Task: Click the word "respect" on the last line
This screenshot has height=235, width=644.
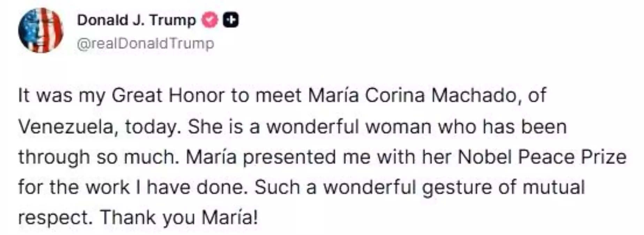Action: (x=55, y=218)
